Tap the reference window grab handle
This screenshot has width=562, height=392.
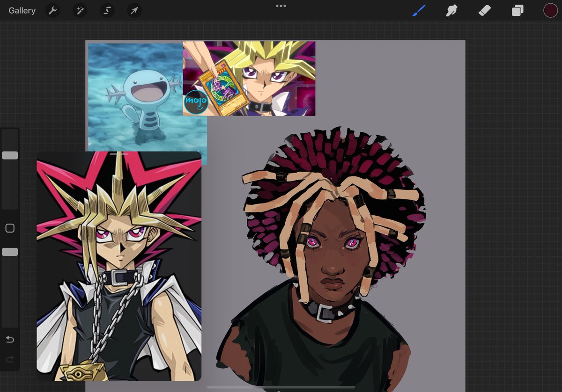pos(119,153)
